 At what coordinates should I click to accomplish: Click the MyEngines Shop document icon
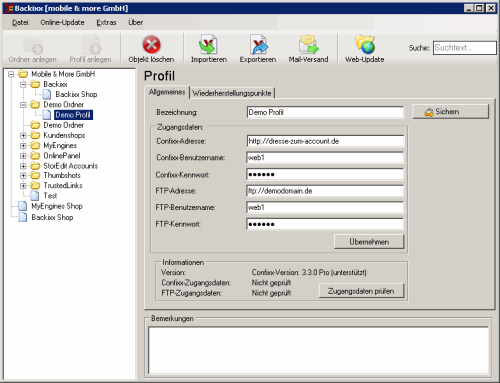(23, 206)
